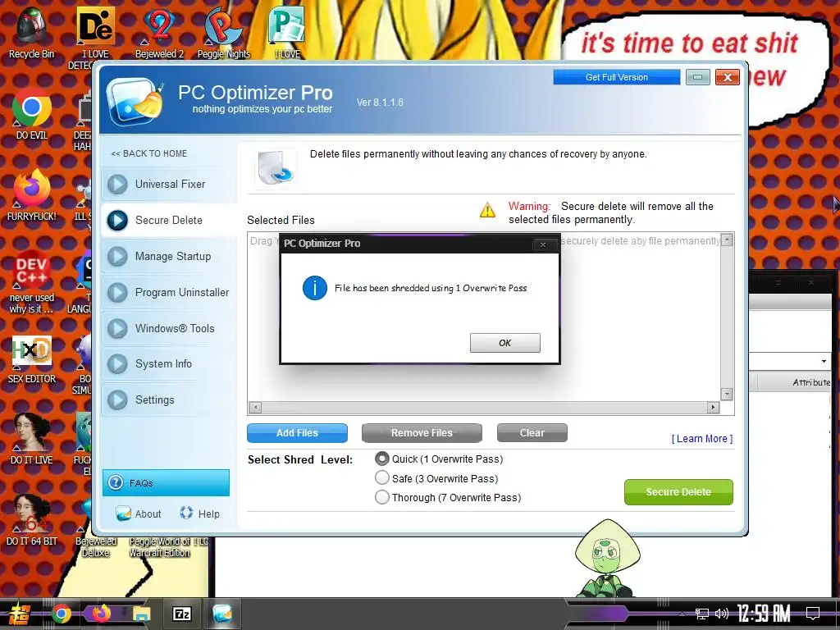Go back via << BACK TO HOME
The height and width of the screenshot is (630, 840).
tap(149, 153)
